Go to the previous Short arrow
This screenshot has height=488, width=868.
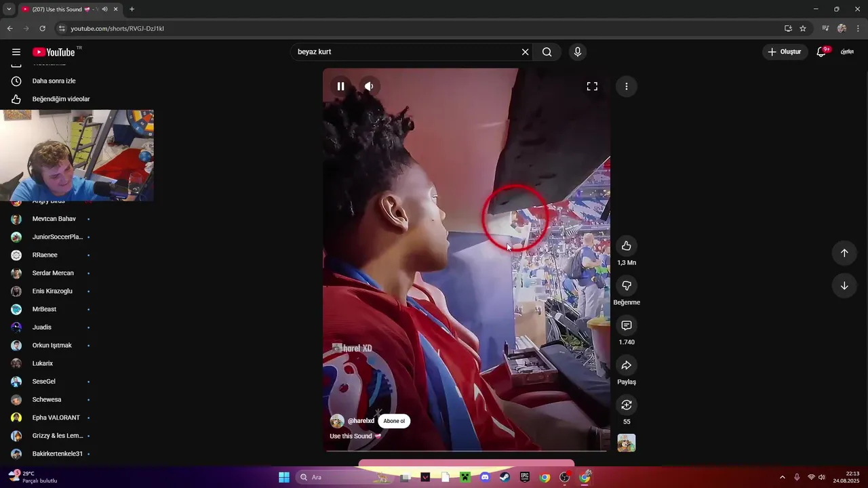844,253
